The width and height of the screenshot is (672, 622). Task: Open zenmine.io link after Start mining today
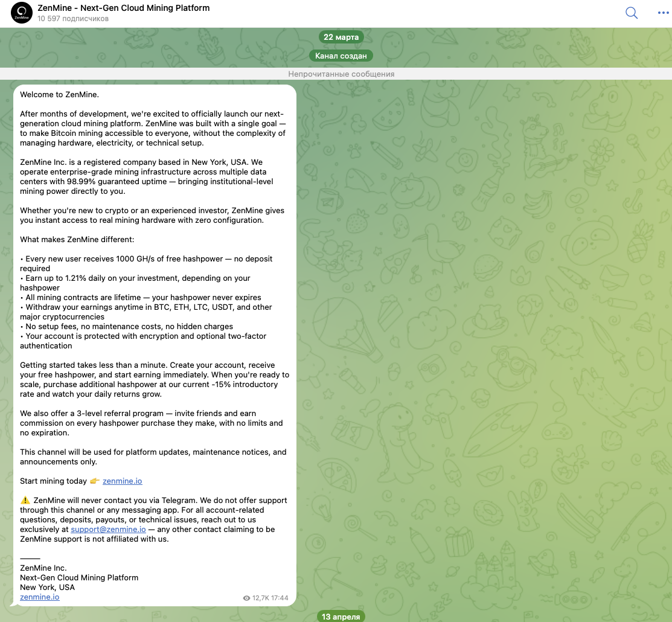(x=122, y=481)
